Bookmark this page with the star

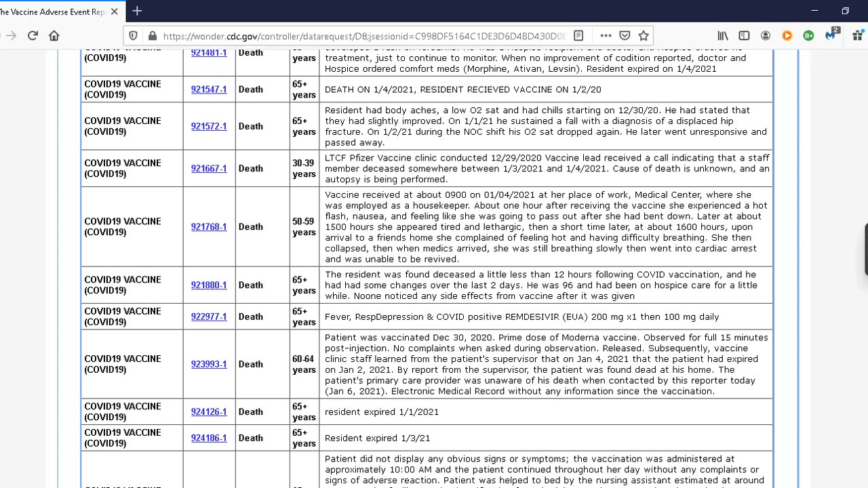click(644, 36)
